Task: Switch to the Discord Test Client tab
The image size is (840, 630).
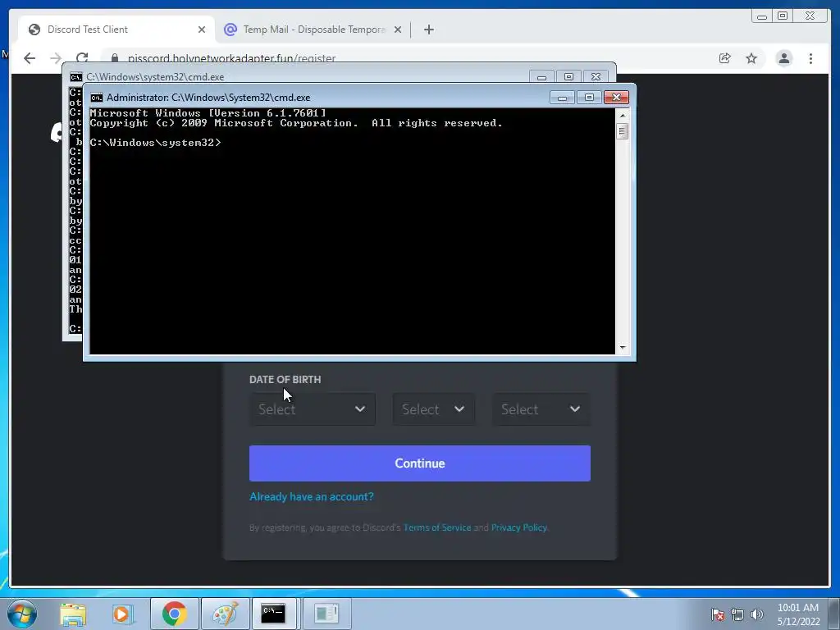Action: click(x=116, y=30)
